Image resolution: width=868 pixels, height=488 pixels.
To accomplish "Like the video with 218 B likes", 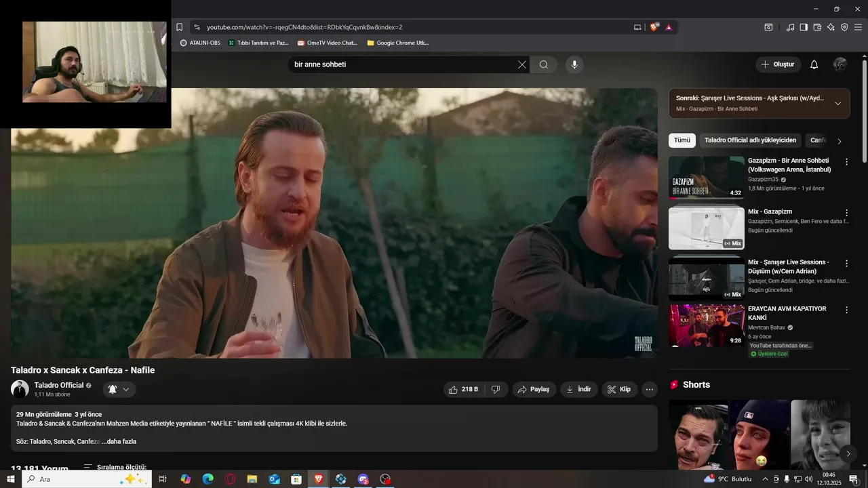I will [464, 389].
